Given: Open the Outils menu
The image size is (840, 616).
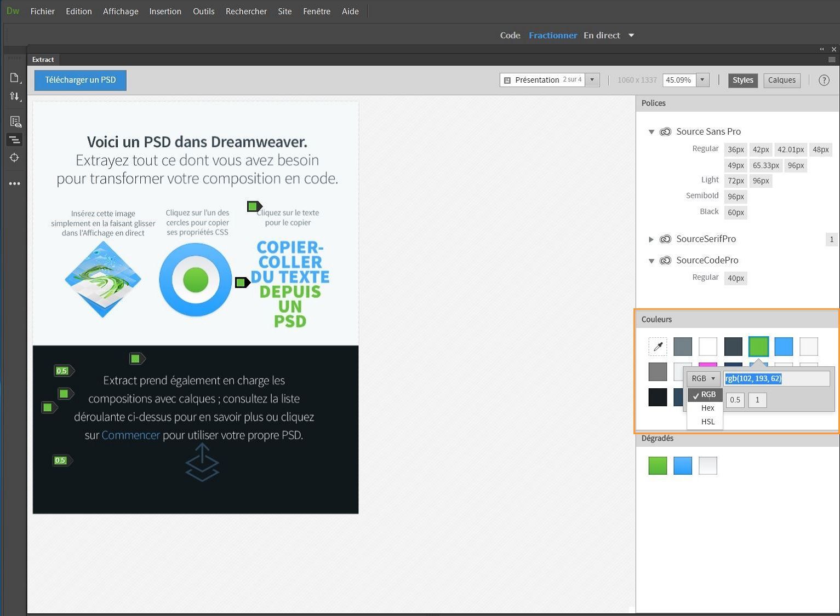Looking at the screenshot, I should tap(204, 11).
